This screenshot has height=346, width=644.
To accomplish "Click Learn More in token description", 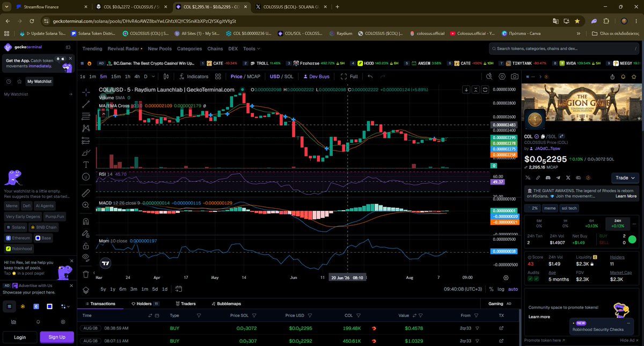I will 626,196.
